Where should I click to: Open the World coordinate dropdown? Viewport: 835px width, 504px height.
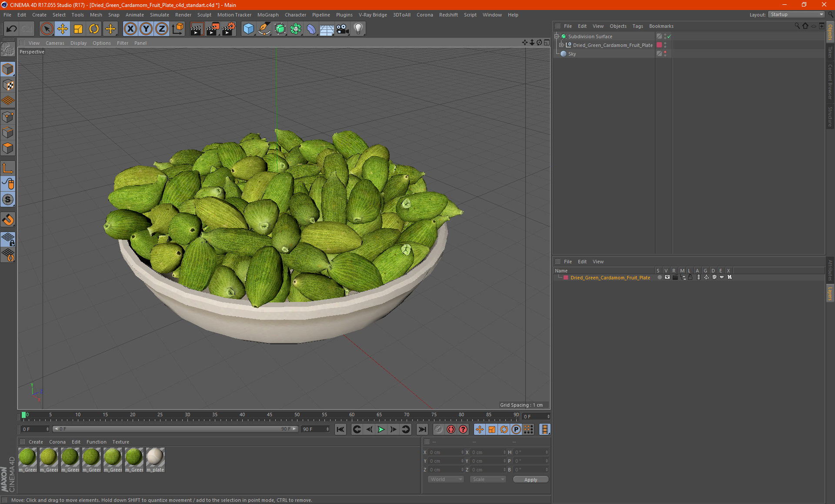point(446,479)
